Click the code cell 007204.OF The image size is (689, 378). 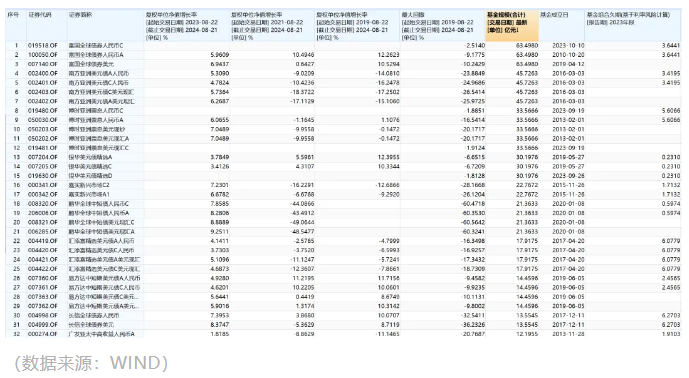click(43, 157)
